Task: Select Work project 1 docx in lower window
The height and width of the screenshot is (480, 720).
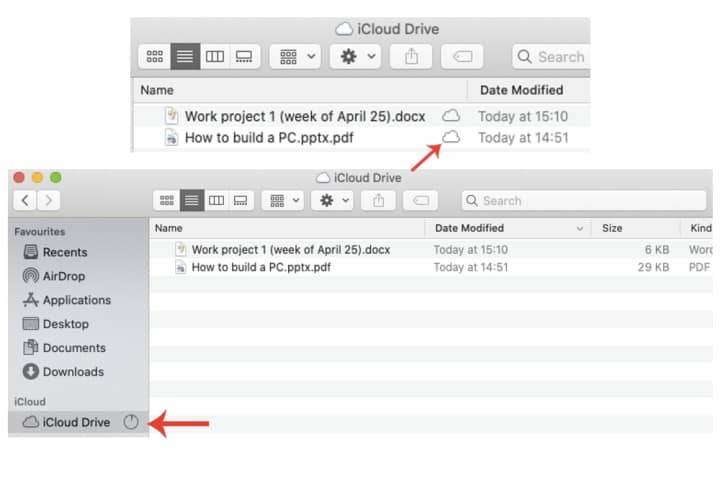Action: (291, 249)
